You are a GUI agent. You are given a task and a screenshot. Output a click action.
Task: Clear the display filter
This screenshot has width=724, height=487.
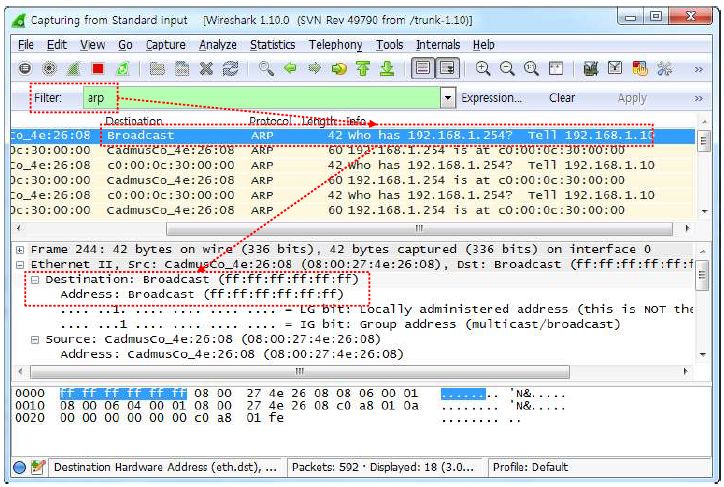562,98
